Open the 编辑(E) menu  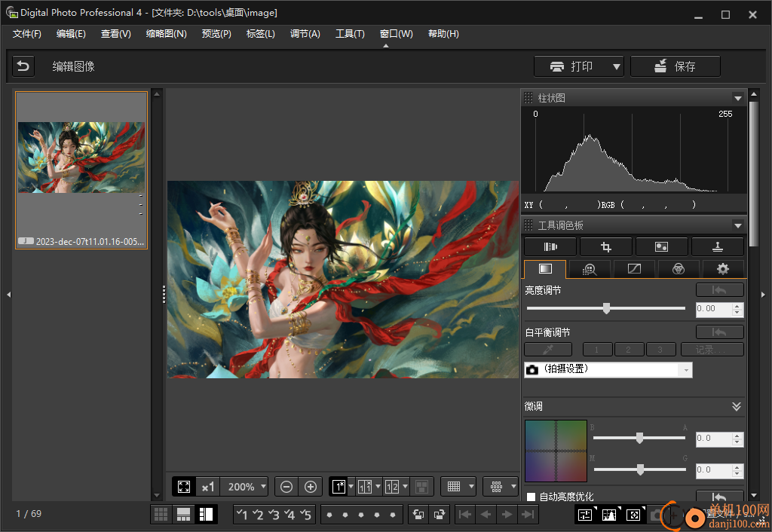[71, 34]
